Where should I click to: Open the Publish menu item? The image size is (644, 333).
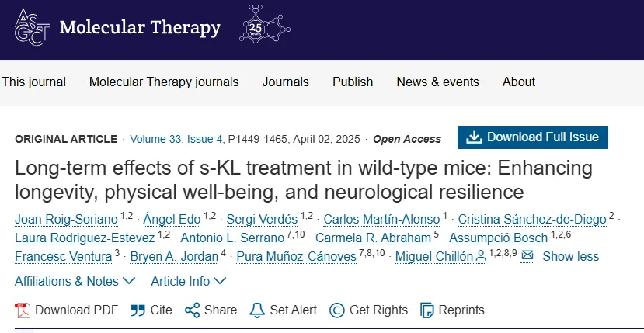click(x=353, y=82)
